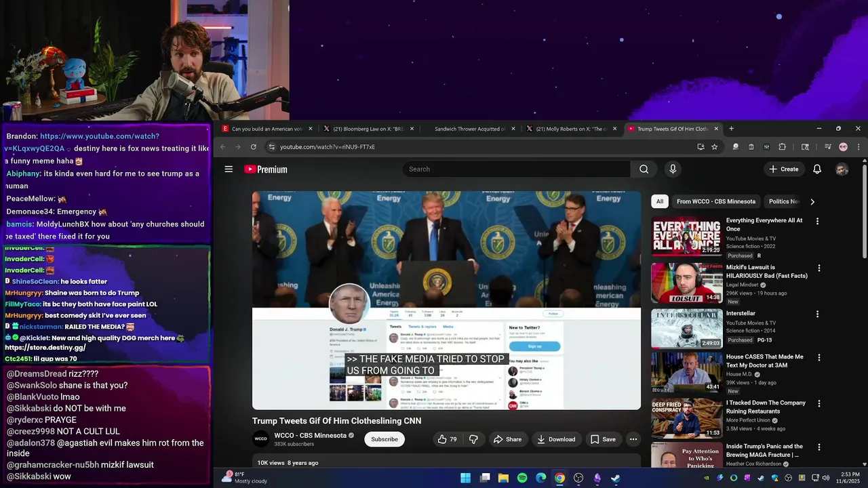Open options for Mizkif's Lawsuit video
This screenshot has width=868, height=488.
coord(818,268)
